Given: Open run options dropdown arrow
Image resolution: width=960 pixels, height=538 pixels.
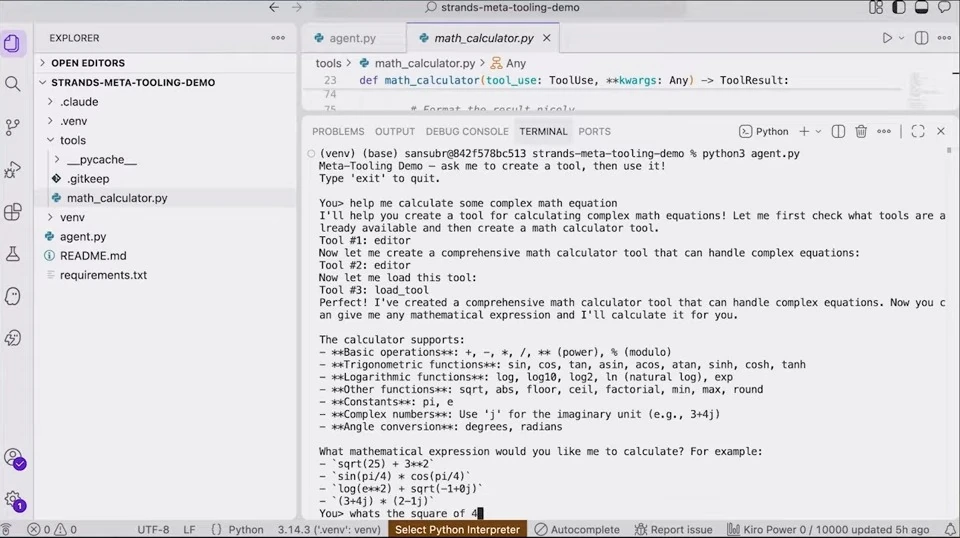Looking at the screenshot, I should tap(901, 38).
